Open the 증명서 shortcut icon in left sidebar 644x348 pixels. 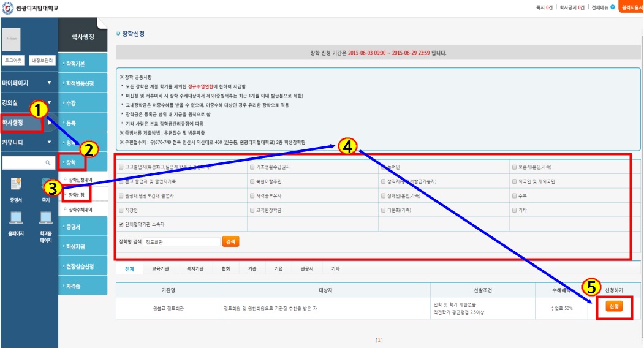tap(16, 184)
